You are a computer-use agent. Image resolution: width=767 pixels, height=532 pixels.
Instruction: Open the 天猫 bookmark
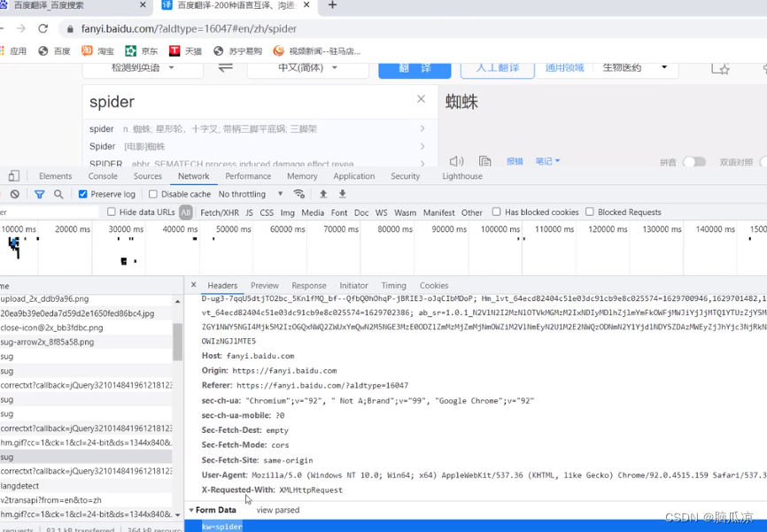pyautogui.click(x=185, y=50)
